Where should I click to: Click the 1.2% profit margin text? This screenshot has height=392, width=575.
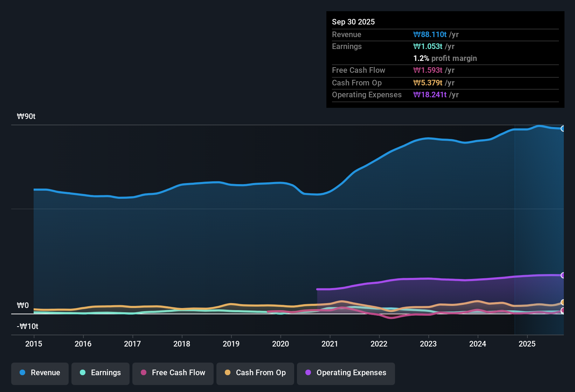pyautogui.click(x=445, y=58)
